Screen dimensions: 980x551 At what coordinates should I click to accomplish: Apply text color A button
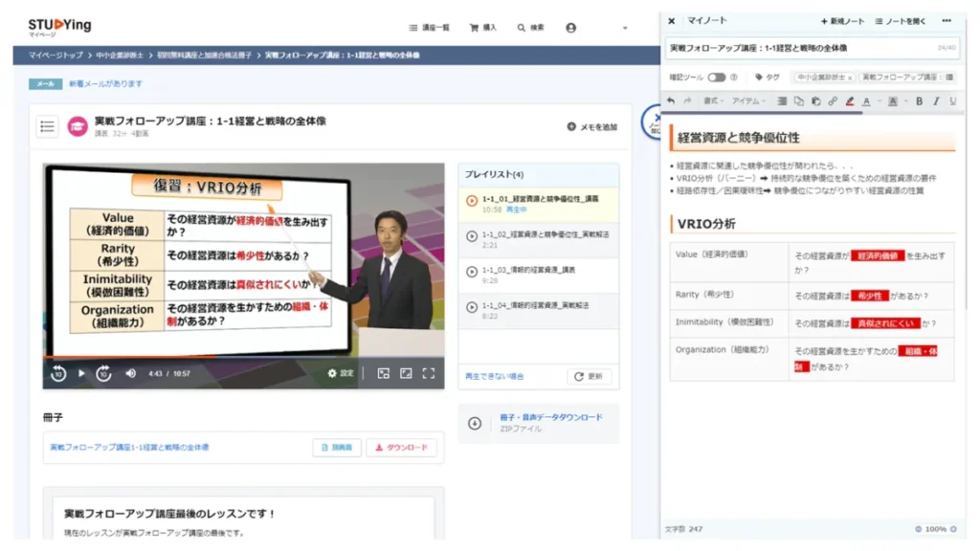[x=866, y=101]
